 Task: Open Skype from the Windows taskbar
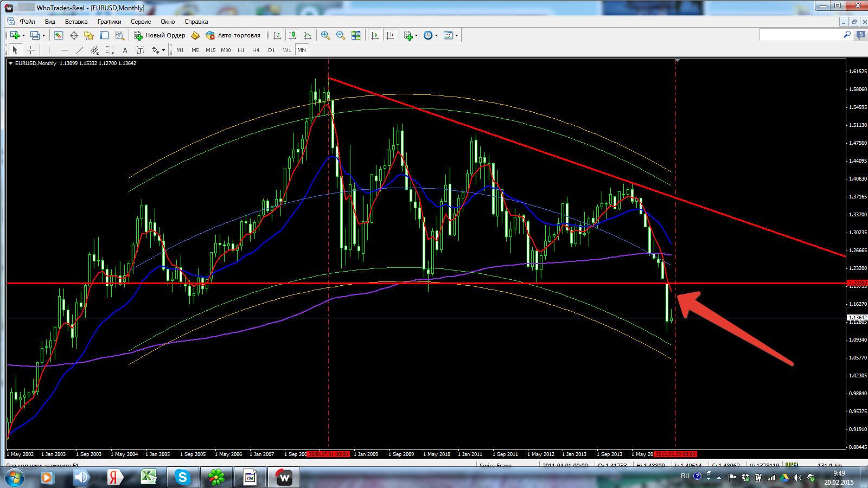182,477
